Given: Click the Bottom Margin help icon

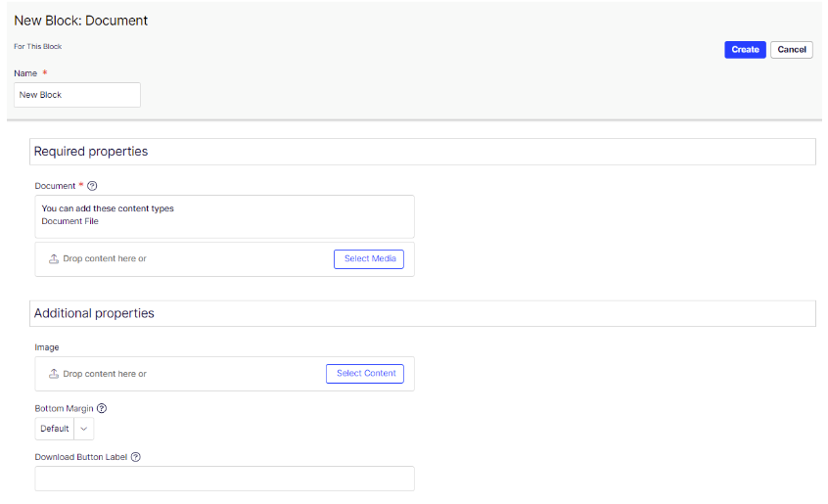Looking at the screenshot, I should point(102,408).
